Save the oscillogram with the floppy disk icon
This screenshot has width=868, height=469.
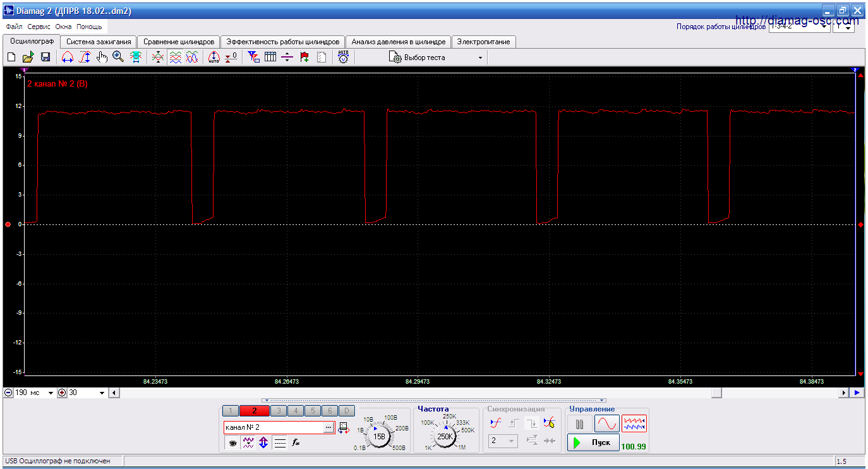tap(45, 58)
